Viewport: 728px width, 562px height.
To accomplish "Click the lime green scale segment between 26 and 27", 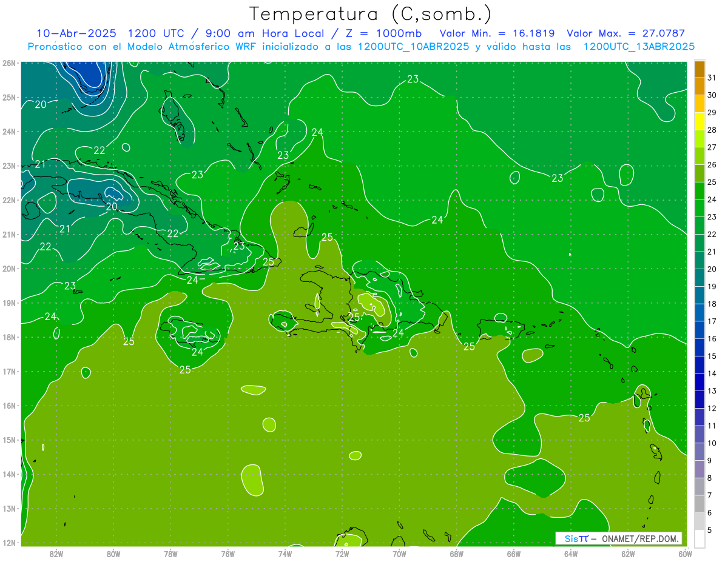I will pyautogui.click(x=699, y=156).
